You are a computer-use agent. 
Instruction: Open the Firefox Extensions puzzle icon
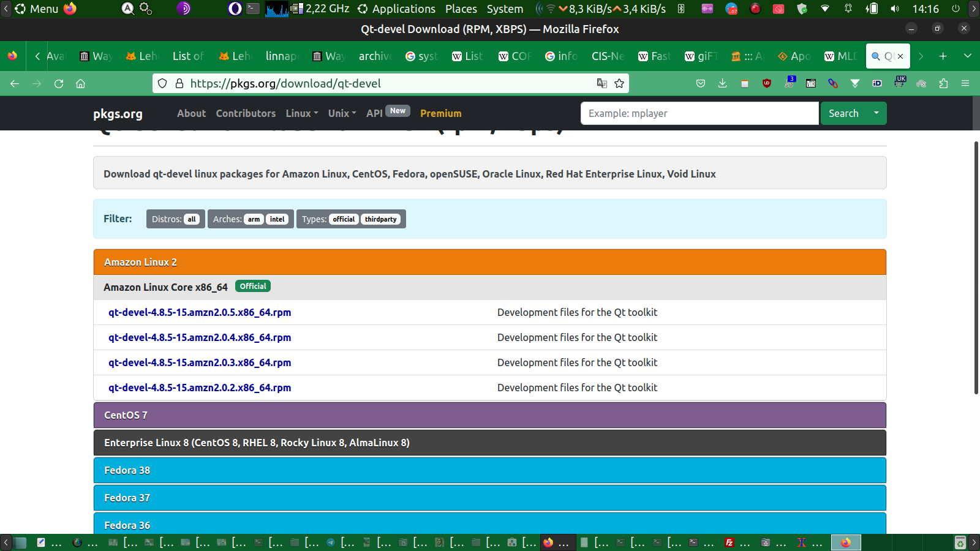point(943,83)
